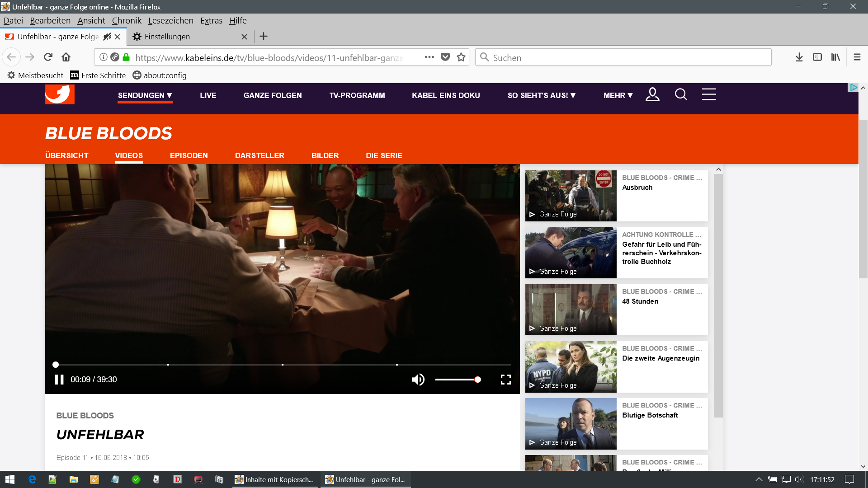
Task: Reload the current page
Action: [x=48, y=57]
